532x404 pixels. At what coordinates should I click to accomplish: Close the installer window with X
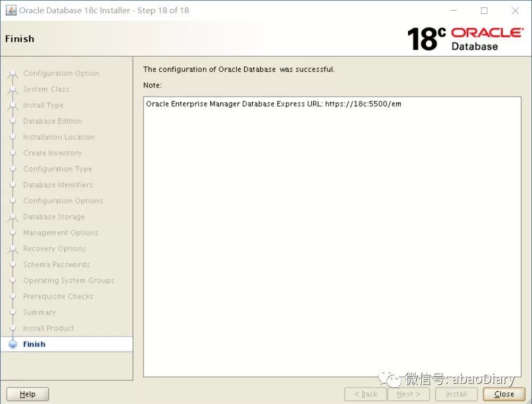point(516,11)
